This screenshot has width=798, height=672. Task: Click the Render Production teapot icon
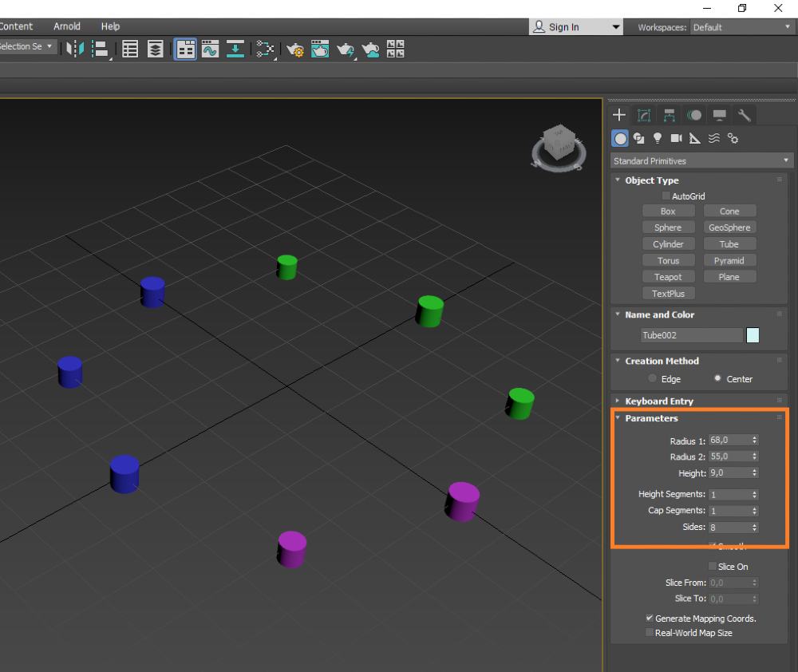coord(346,49)
